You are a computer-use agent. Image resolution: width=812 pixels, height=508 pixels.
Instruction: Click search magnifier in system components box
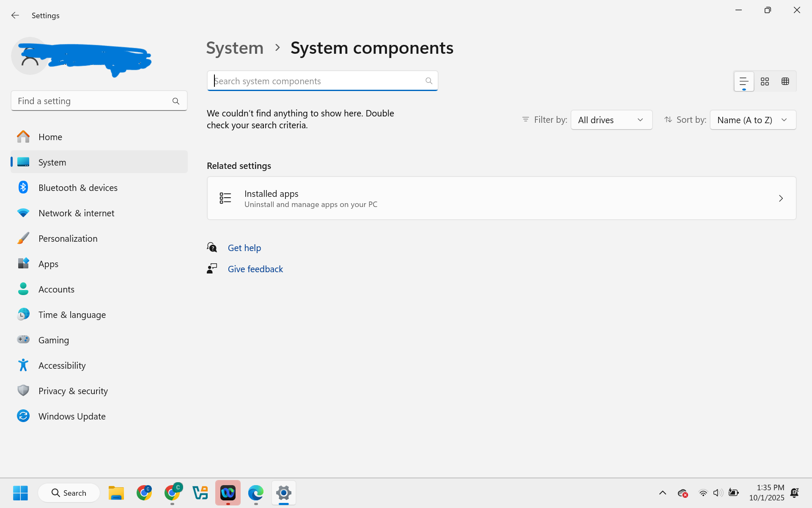(x=429, y=81)
